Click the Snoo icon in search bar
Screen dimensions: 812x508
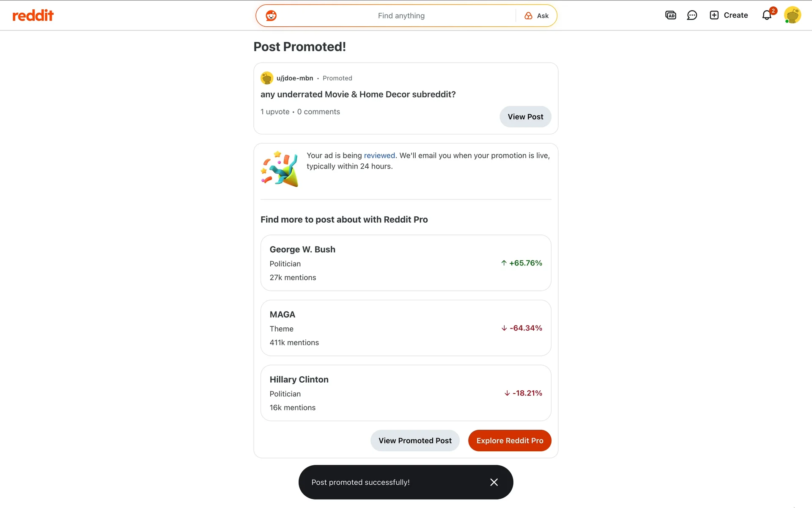(x=271, y=16)
